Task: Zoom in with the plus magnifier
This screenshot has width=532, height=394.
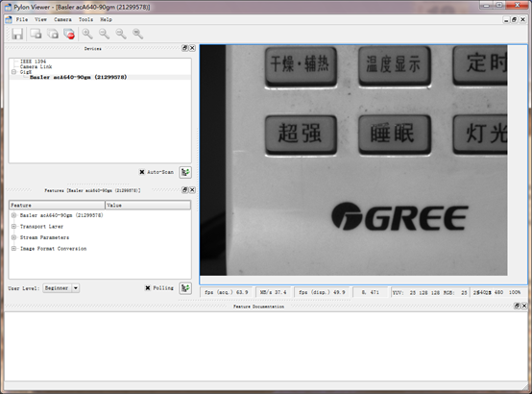Action: [87, 34]
